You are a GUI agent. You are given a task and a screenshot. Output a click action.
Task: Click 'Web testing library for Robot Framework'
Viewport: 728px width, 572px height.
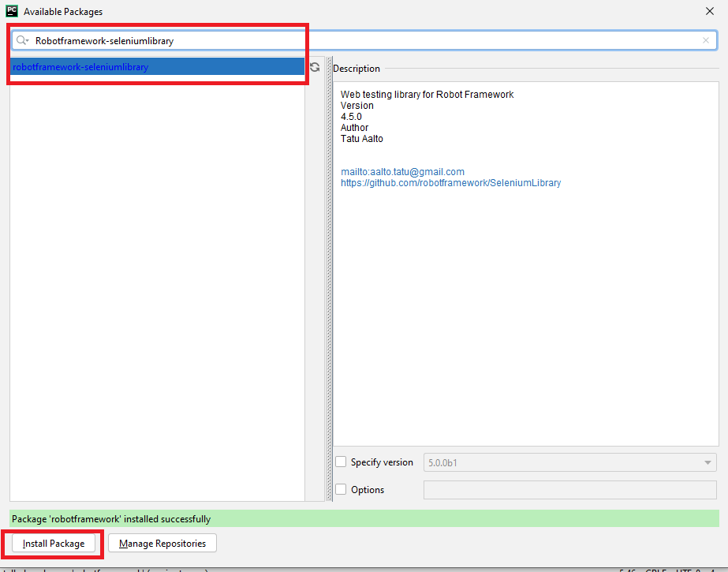click(x=427, y=94)
